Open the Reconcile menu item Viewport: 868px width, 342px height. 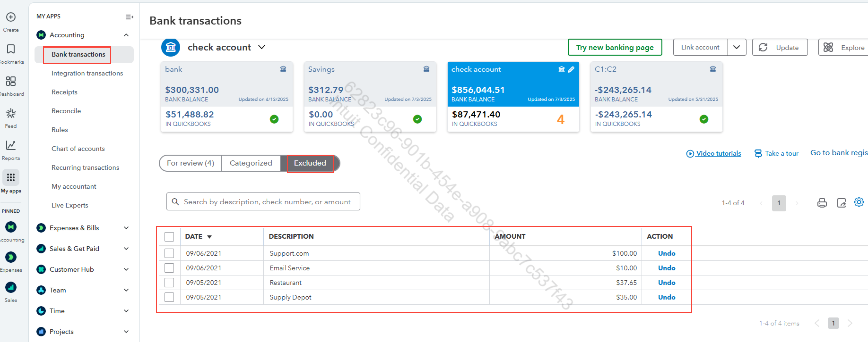coord(66,111)
